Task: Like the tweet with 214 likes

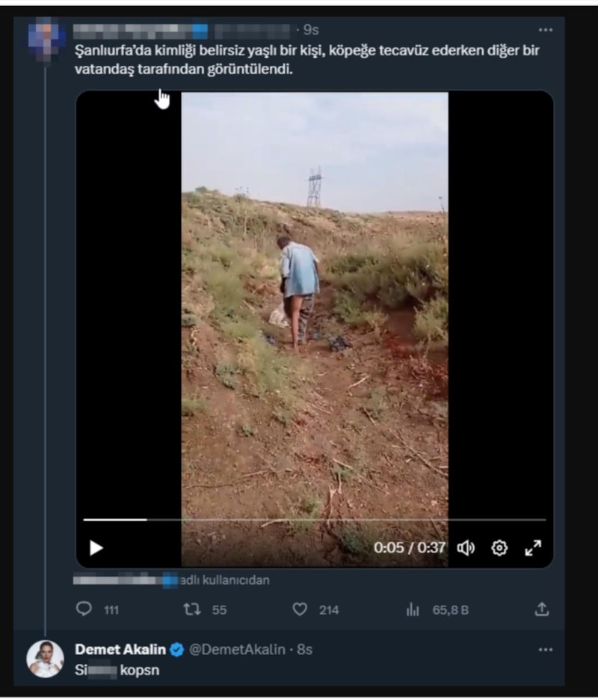Action: 300,610
